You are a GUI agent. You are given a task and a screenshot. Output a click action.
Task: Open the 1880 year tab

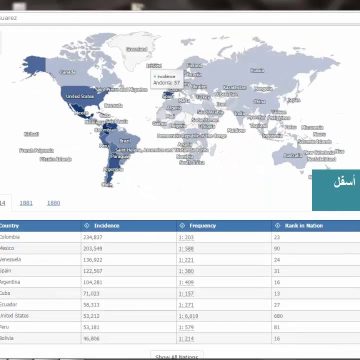coord(53,203)
